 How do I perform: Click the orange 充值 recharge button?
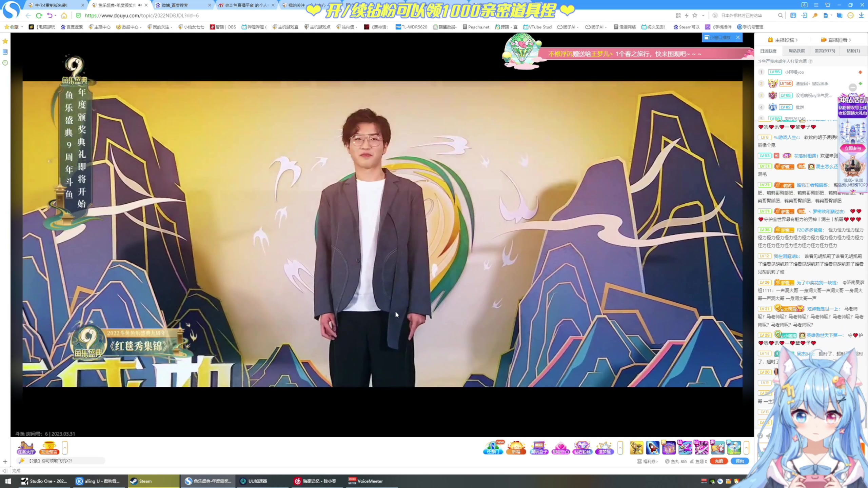click(719, 461)
